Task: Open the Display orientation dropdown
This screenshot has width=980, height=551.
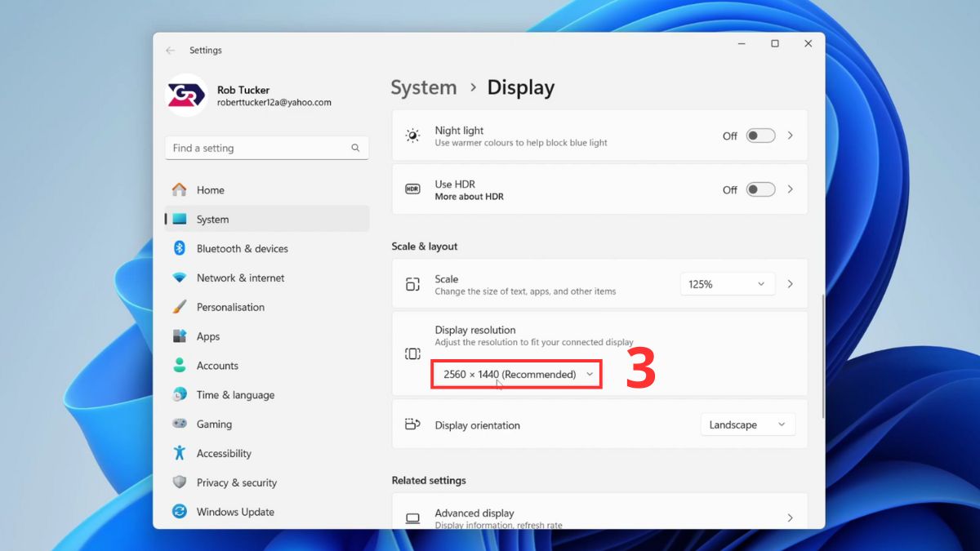Action: [747, 424]
